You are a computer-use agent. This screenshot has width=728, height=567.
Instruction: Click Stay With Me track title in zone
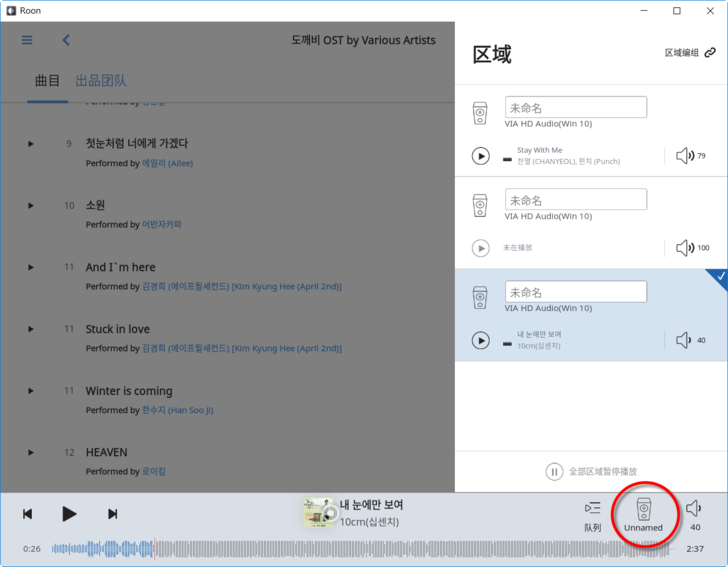tap(540, 150)
